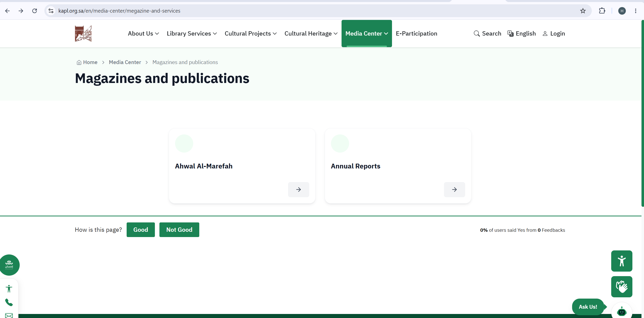Click the King Abdulaziz library logo
This screenshot has height=318, width=644.
point(83,34)
